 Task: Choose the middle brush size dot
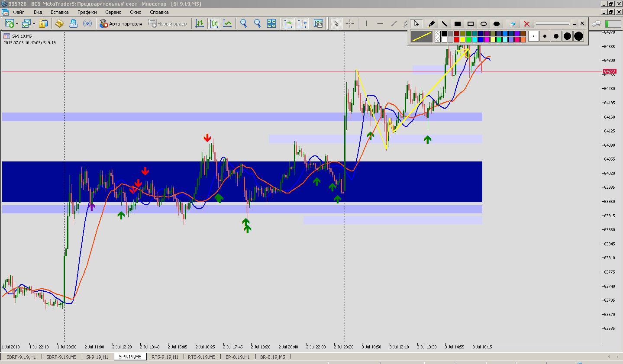click(556, 36)
